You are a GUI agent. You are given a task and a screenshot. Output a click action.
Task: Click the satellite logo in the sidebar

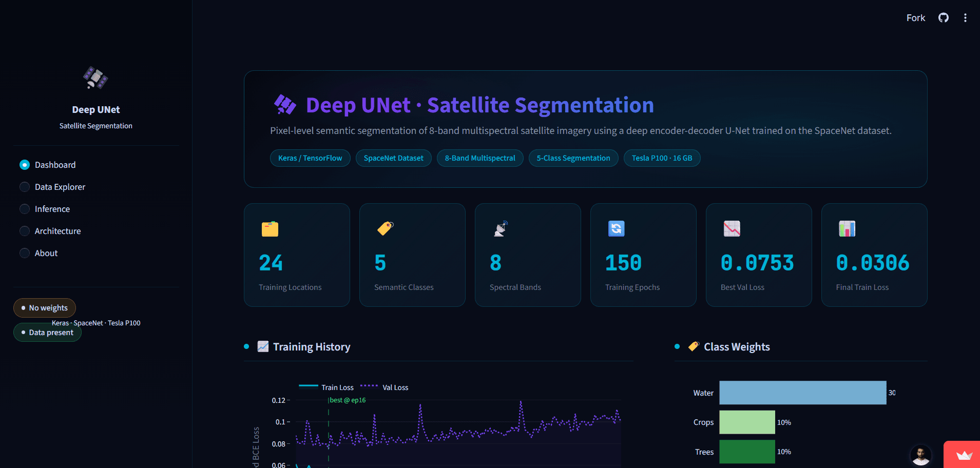[x=95, y=77]
